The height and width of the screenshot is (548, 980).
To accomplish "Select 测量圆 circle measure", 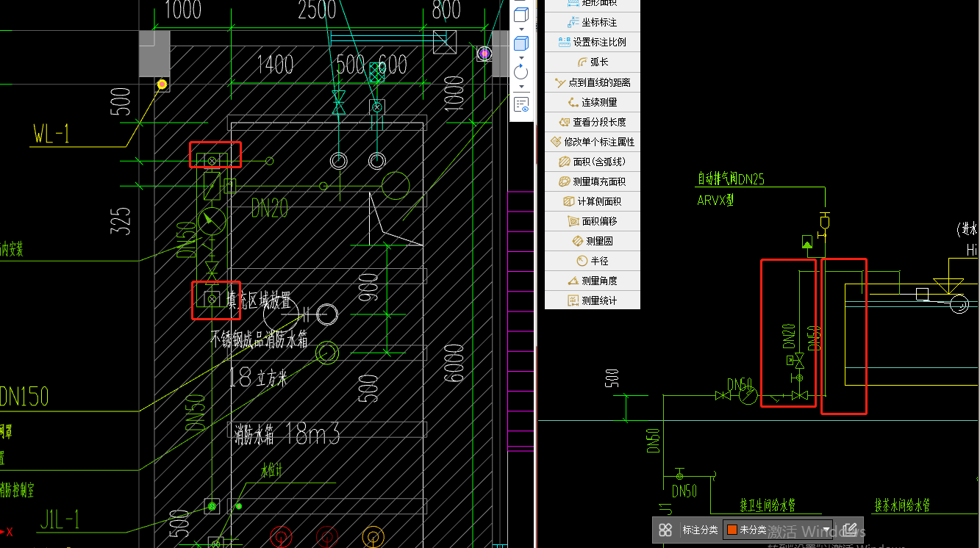I will (x=592, y=241).
